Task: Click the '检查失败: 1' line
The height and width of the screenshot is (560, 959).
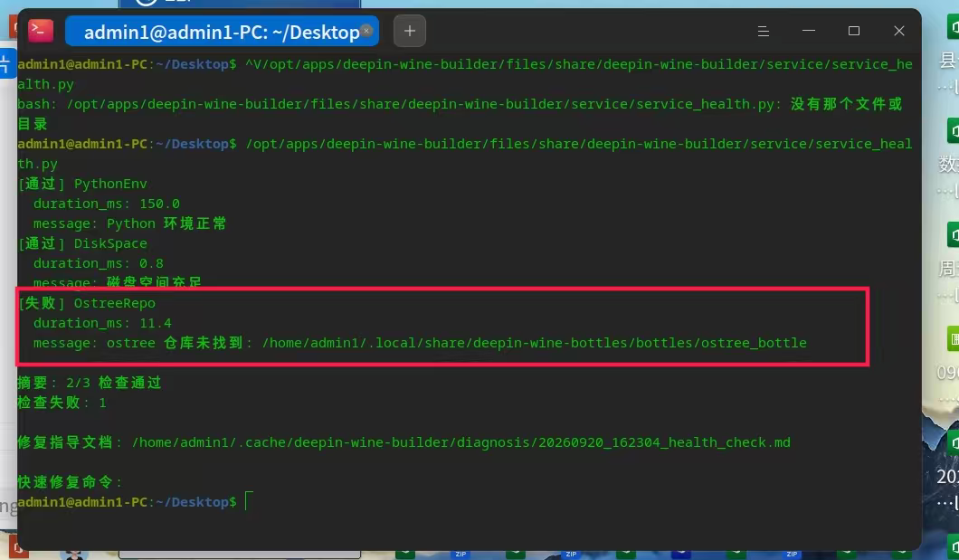Action: 62,403
